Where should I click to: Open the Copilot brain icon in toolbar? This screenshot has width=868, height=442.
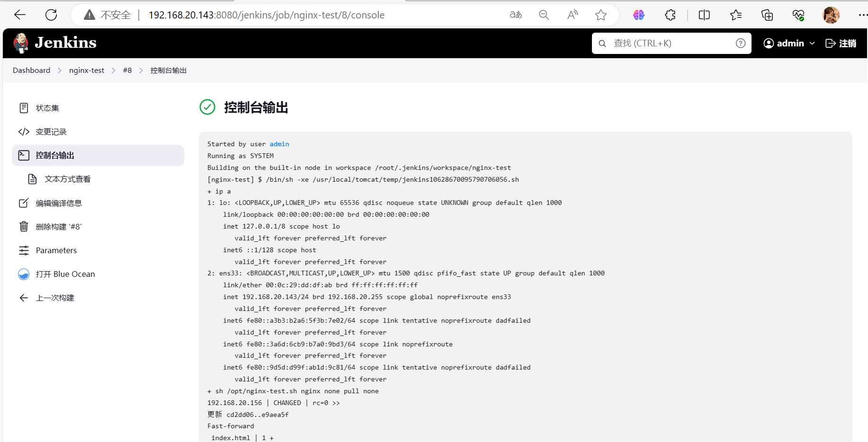639,15
